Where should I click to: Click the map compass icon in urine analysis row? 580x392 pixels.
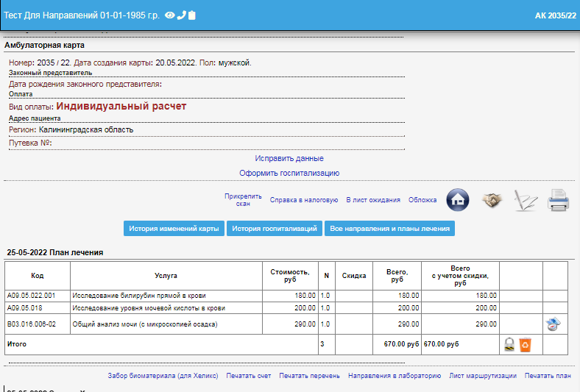pyautogui.click(x=554, y=324)
